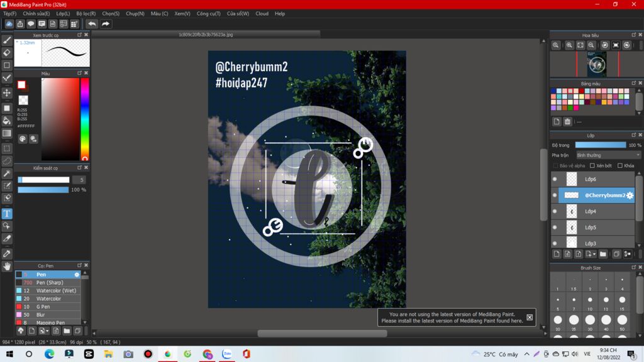The image size is (644, 362).
Task: Open Pen brush settings gear
Action: (77, 275)
